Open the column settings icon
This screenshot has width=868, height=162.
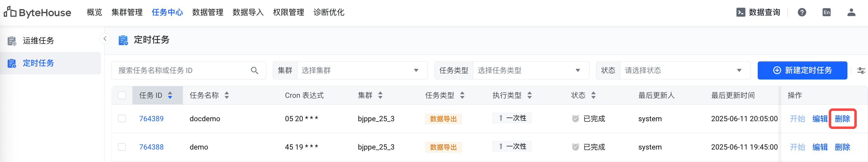[861, 70]
